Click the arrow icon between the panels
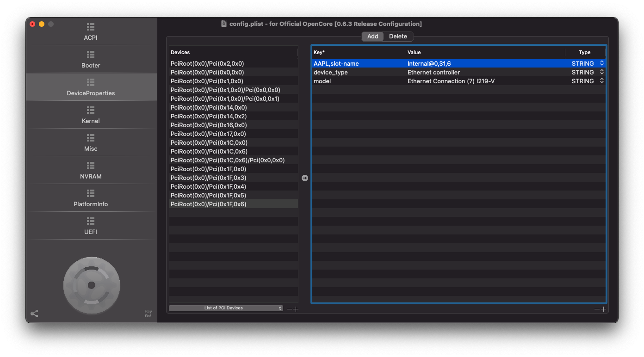The width and height of the screenshot is (644, 357). [x=305, y=178]
